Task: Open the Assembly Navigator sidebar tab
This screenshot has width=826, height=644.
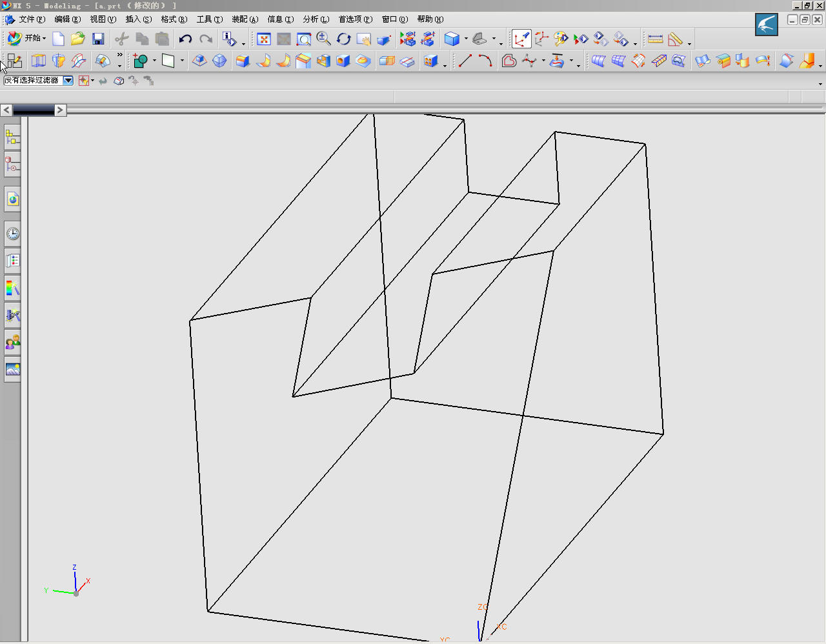Action: click(x=12, y=137)
